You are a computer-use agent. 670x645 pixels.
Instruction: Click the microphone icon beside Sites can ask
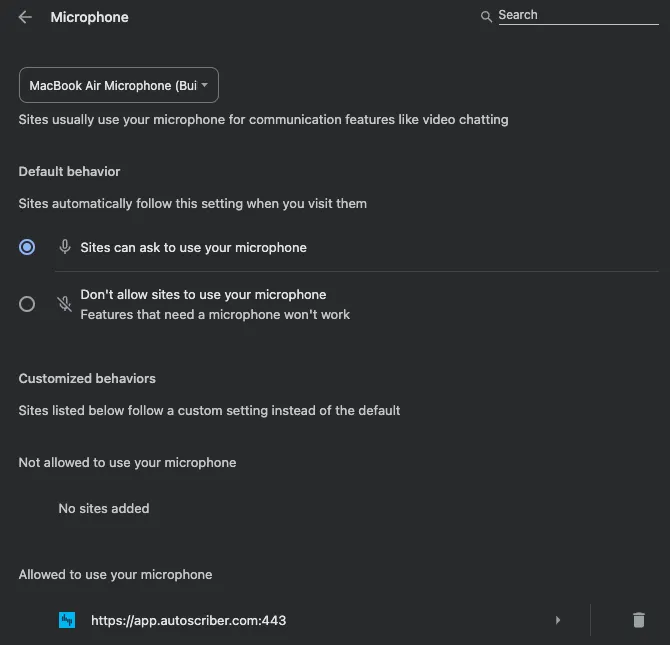click(x=65, y=247)
